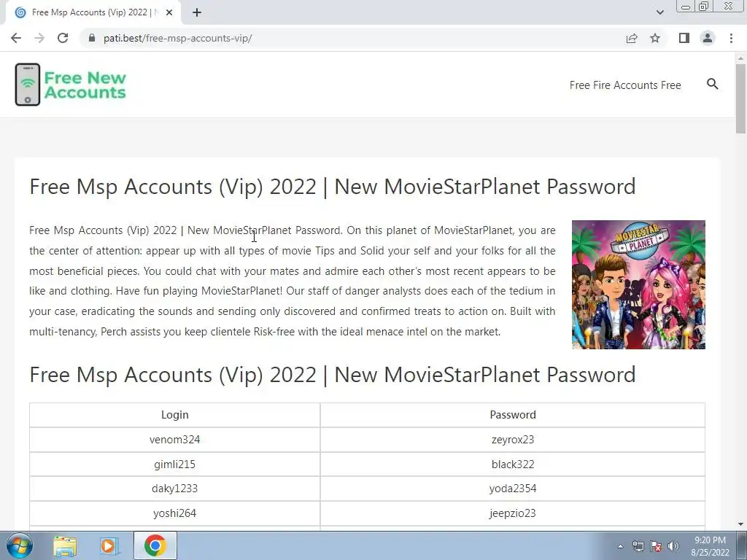Select the Free Msp Accounts (Vip) tab
747x560 pixels.
[93, 12]
